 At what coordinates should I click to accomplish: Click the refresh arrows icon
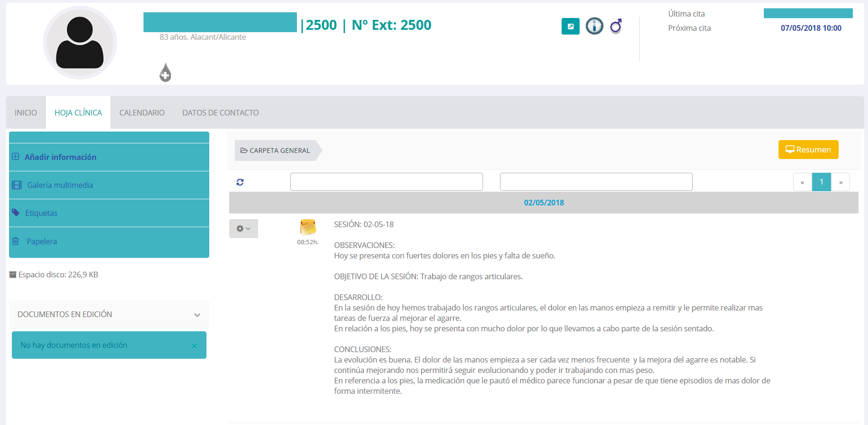[240, 182]
